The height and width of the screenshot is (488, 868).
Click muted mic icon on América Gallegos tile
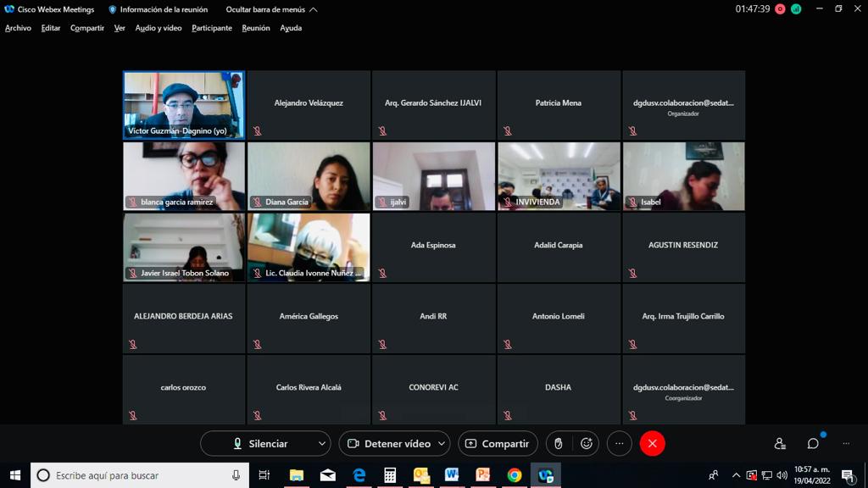point(258,345)
